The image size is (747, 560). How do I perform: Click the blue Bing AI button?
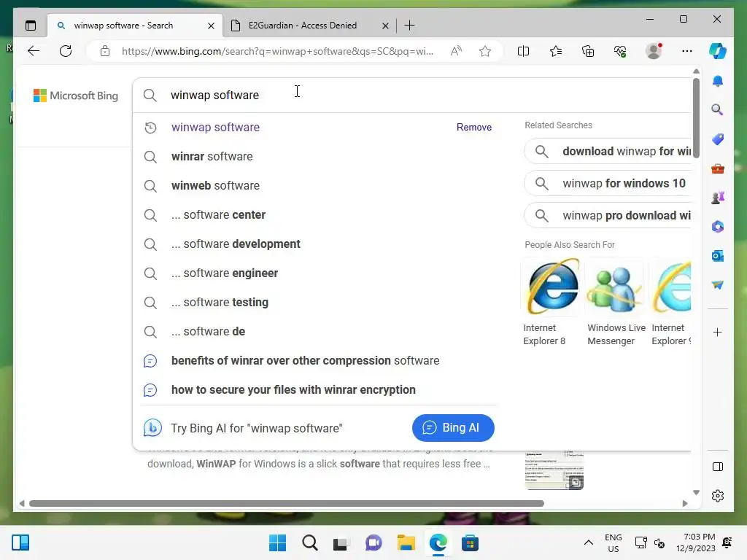(x=453, y=427)
